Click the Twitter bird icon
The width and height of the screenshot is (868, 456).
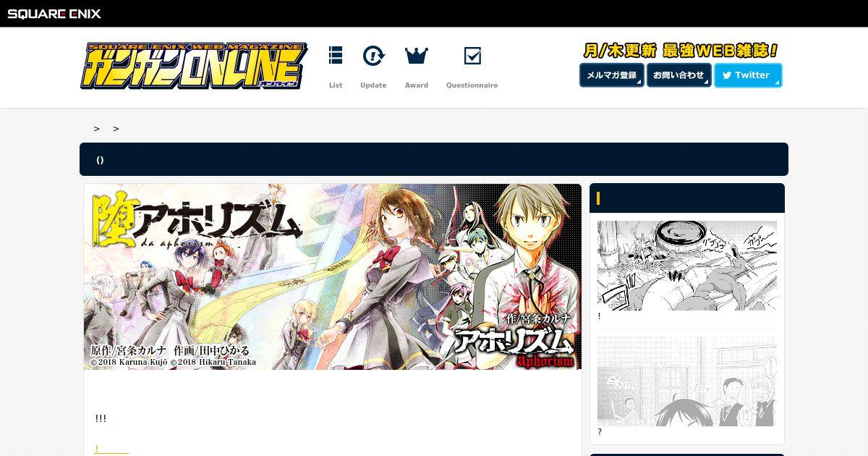727,75
